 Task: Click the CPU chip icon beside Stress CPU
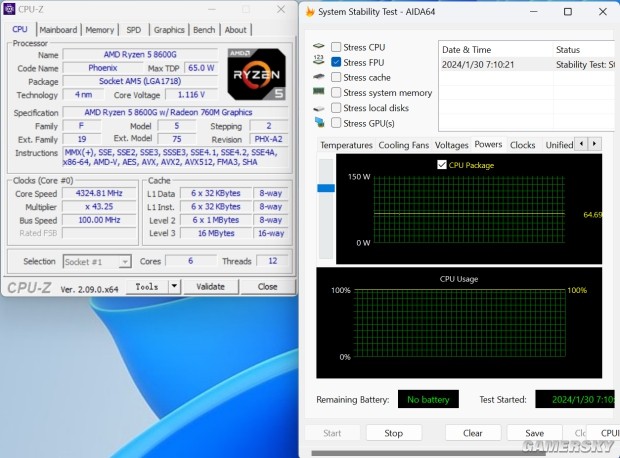[x=319, y=46]
